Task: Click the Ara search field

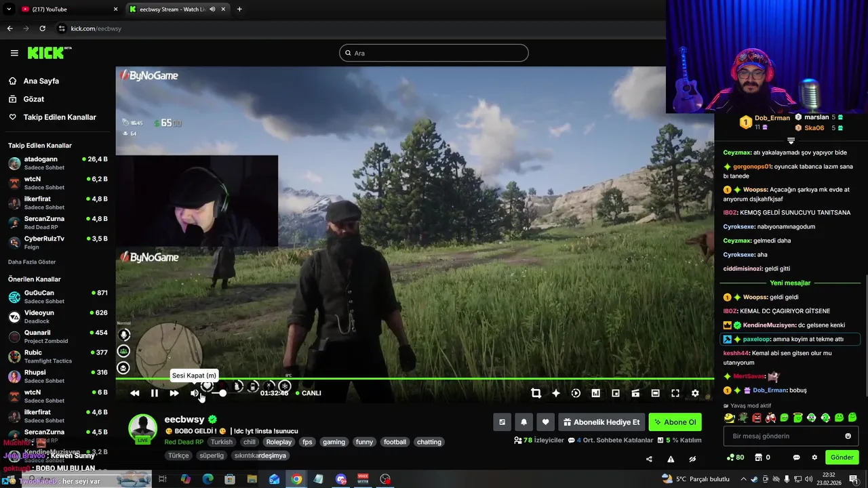Action: pos(434,53)
